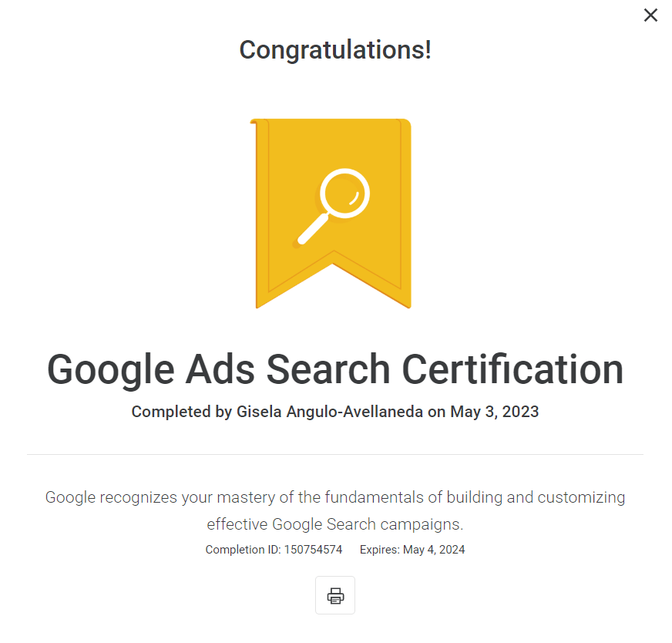Click the "Congratulations!" heading

click(x=335, y=50)
